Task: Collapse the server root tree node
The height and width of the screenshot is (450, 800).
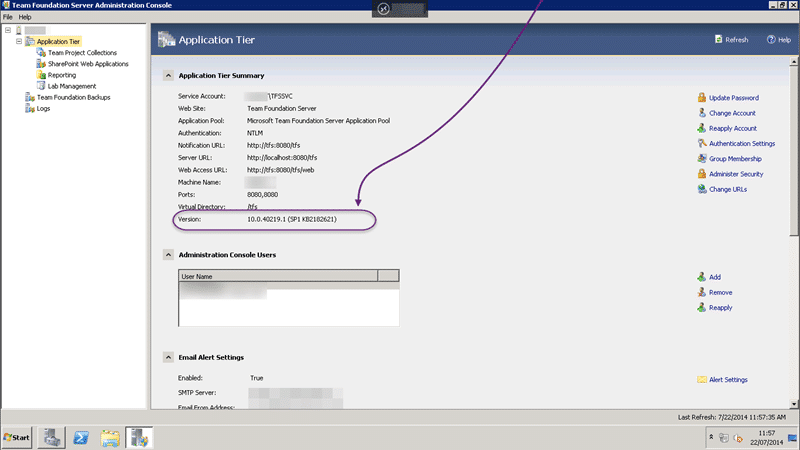Action: (x=8, y=30)
